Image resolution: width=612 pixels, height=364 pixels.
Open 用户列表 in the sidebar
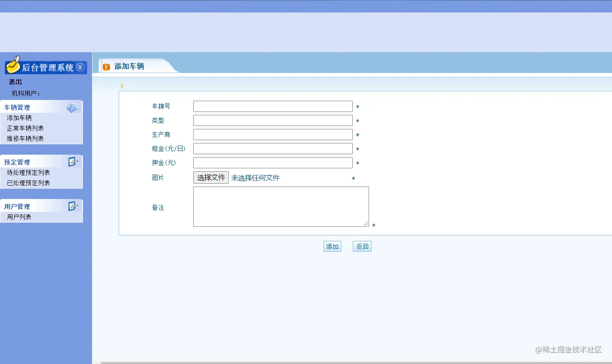tap(19, 217)
